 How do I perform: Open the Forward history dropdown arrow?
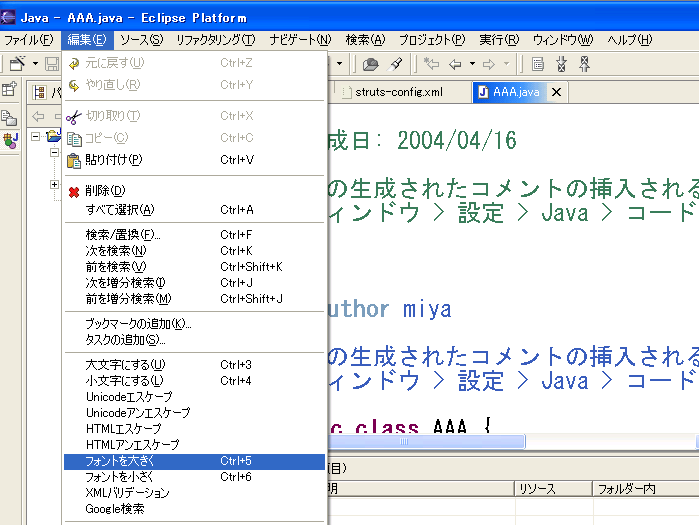click(x=506, y=64)
